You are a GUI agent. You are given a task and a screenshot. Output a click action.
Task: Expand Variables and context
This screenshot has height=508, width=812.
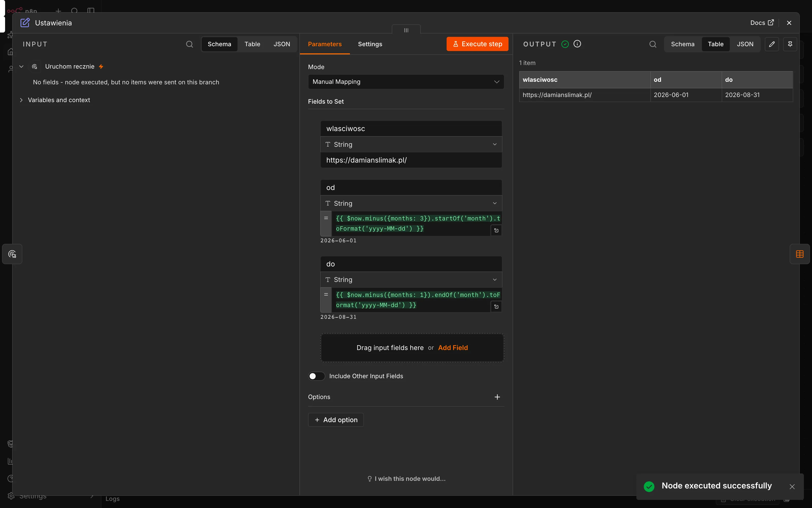[21, 100]
